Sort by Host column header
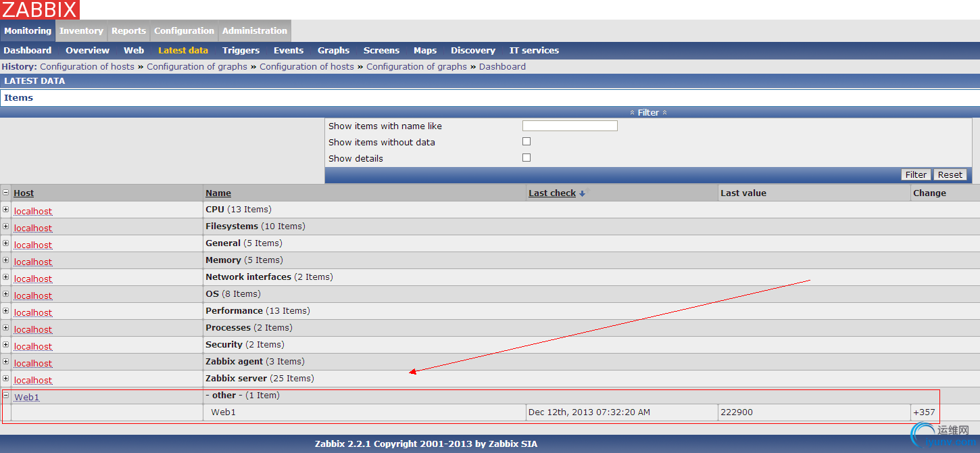Screen dimensions: 980x453 coord(24,193)
